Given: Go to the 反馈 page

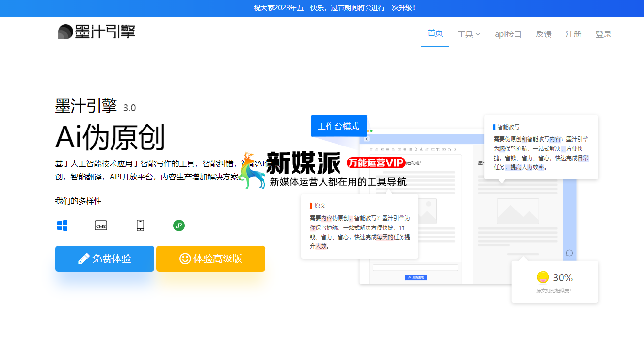Looking at the screenshot, I should (544, 34).
